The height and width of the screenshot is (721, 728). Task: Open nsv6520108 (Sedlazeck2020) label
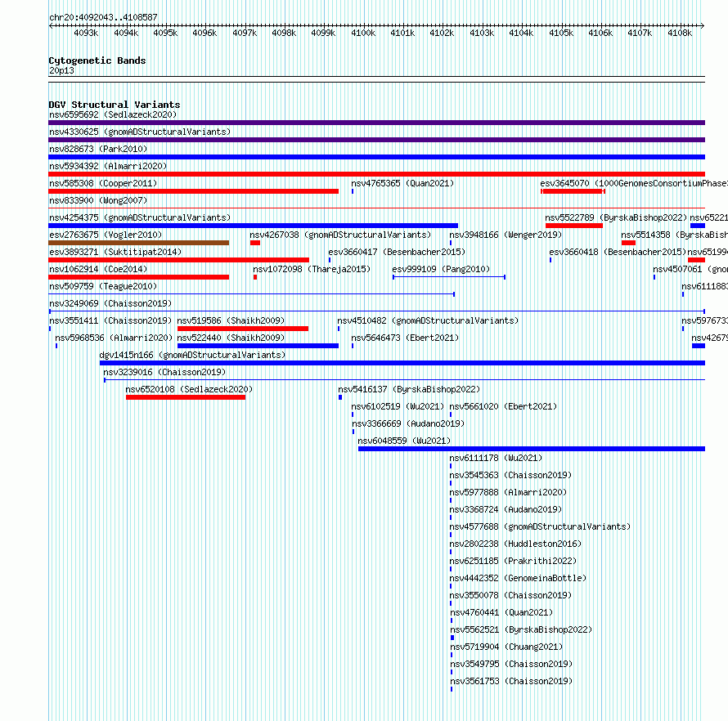tap(189, 389)
